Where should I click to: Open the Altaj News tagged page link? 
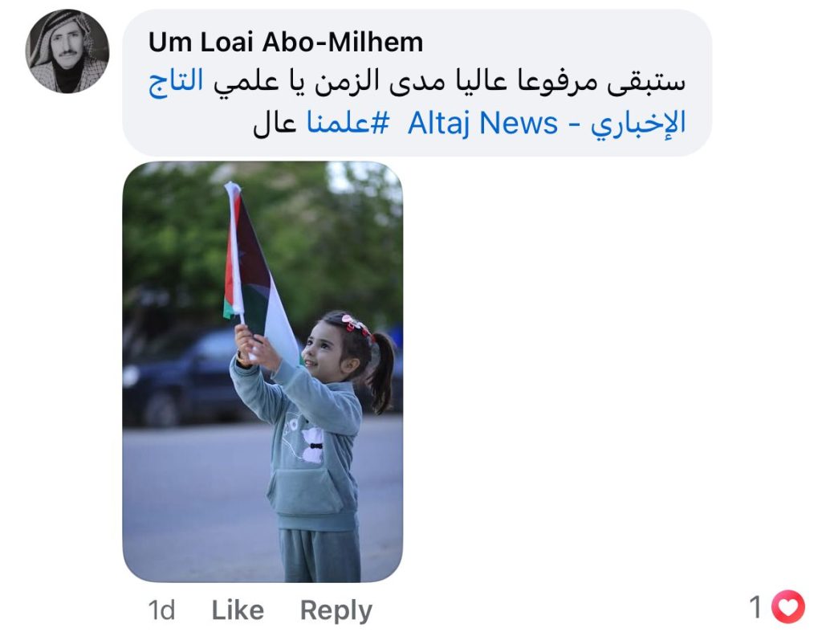pos(482,124)
